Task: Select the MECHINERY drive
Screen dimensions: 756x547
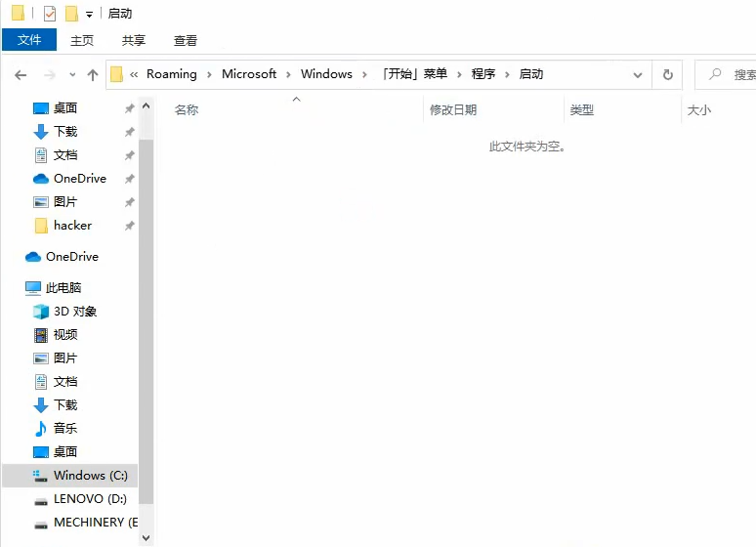Action: click(x=96, y=523)
